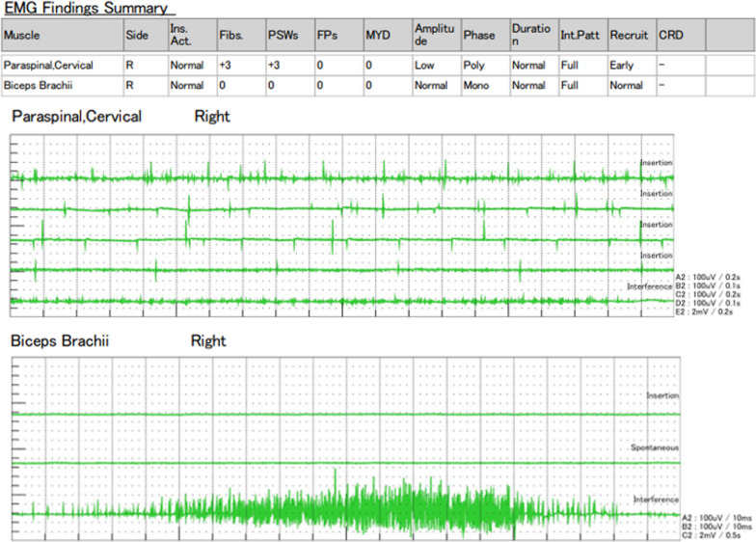The width and height of the screenshot is (756, 542).
Task: Click the Interference label in Paraspinal chart
Action: (x=650, y=286)
